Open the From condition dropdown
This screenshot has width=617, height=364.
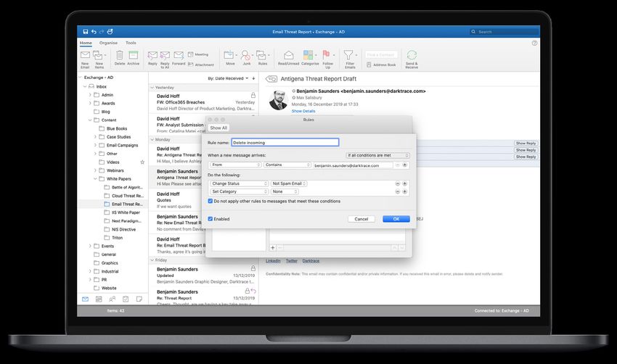(x=236, y=165)
